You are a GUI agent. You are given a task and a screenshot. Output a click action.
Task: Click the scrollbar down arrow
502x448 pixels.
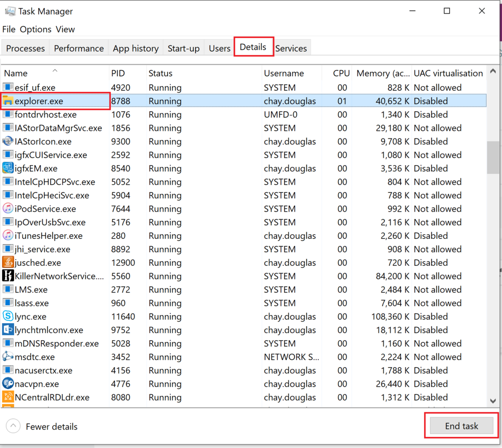coord(493,401)
